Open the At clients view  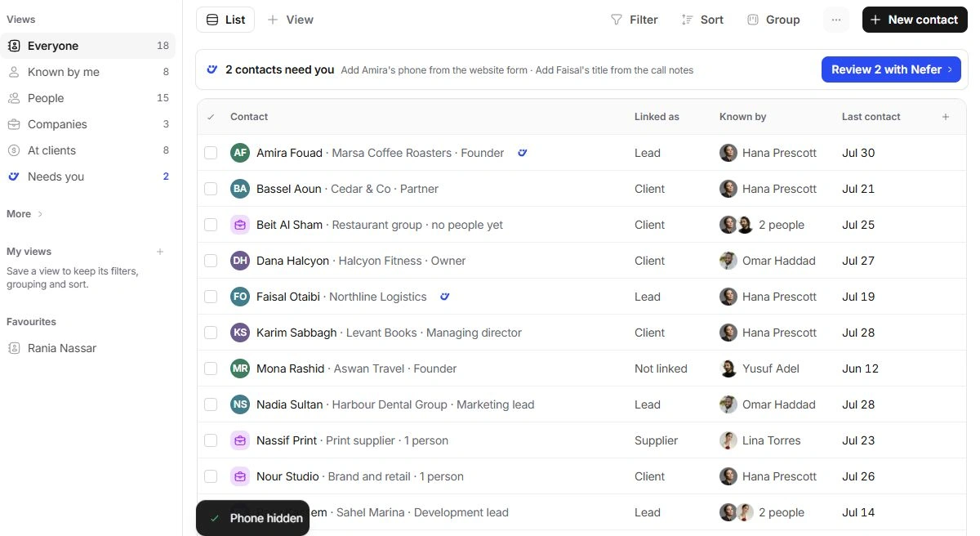[x=88, y=150]
